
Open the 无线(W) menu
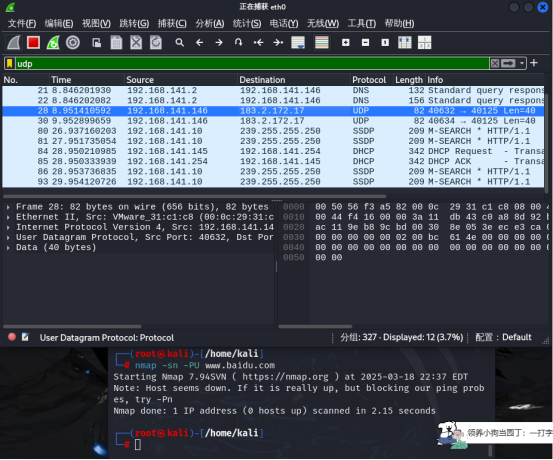click(323, 24)
